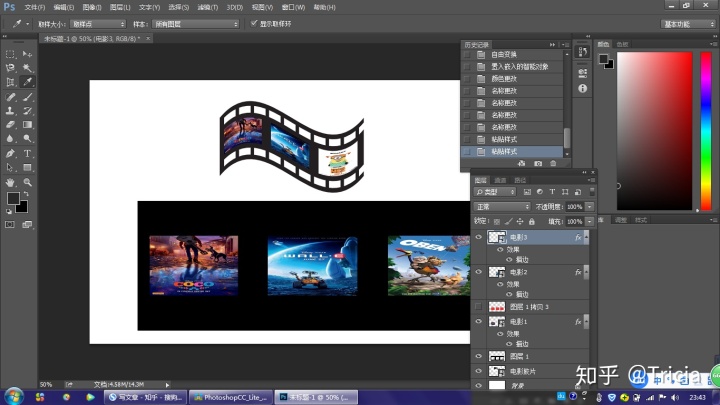Create new document from state icon

(x=522, y=163)
